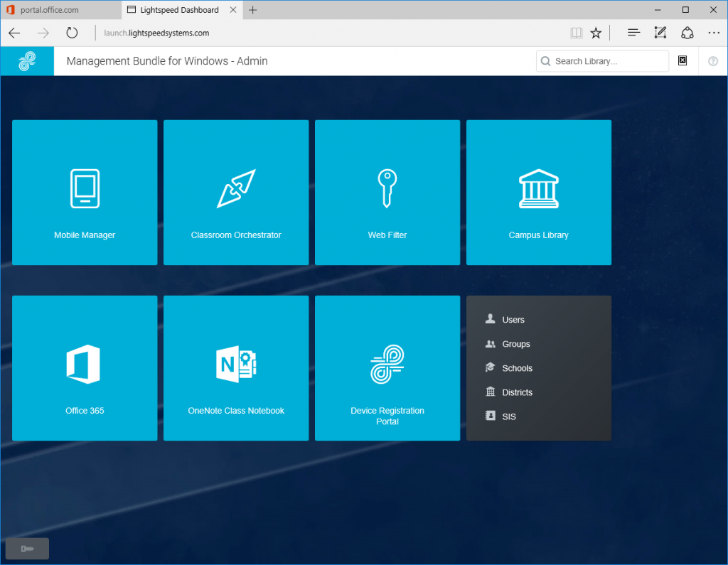The image size is (728, 565).
Task: Focus the Search Library field
Action: (602, 61)
